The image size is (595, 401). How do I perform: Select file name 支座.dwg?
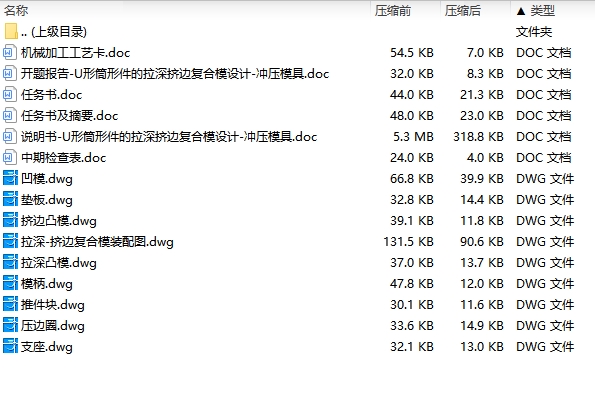[47, 347]
